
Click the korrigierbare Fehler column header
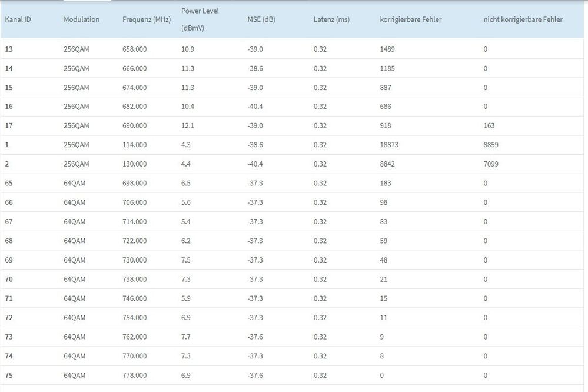[x=411, y=19]
